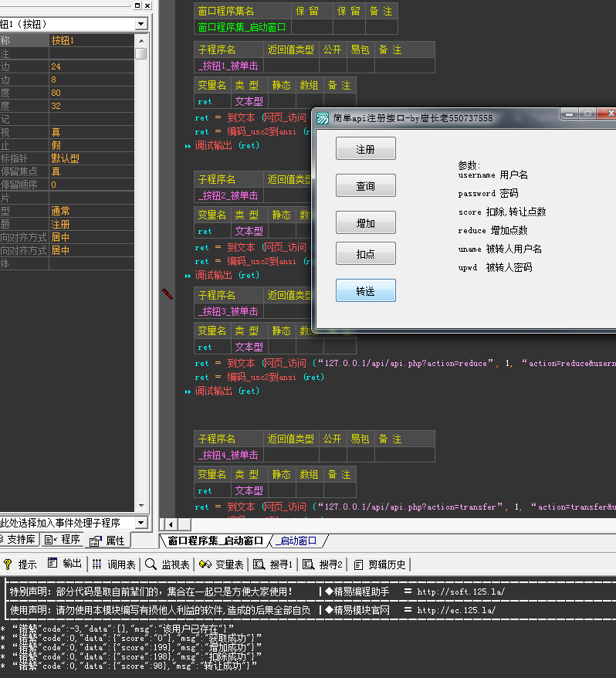Viewport: 616px width, 678px height.
Task: Click the 可视 property value 真
Action: coord(56,132)
